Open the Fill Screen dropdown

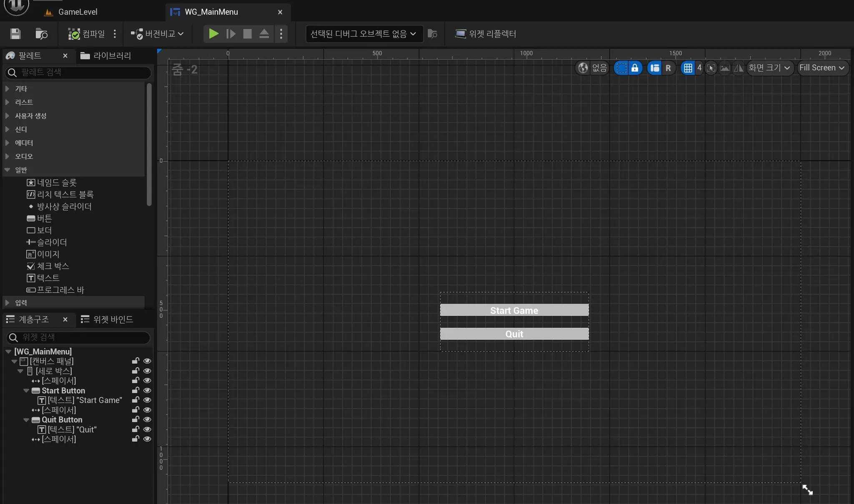pos(822,68)
